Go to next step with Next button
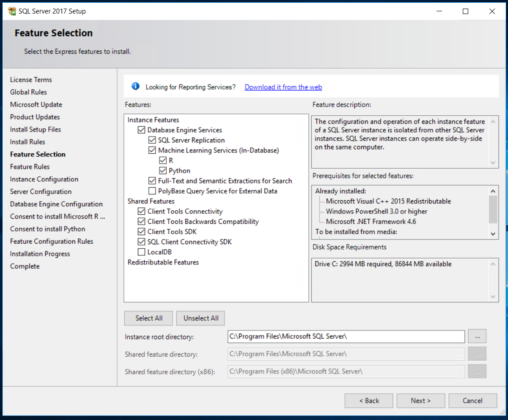 (420, 401)
